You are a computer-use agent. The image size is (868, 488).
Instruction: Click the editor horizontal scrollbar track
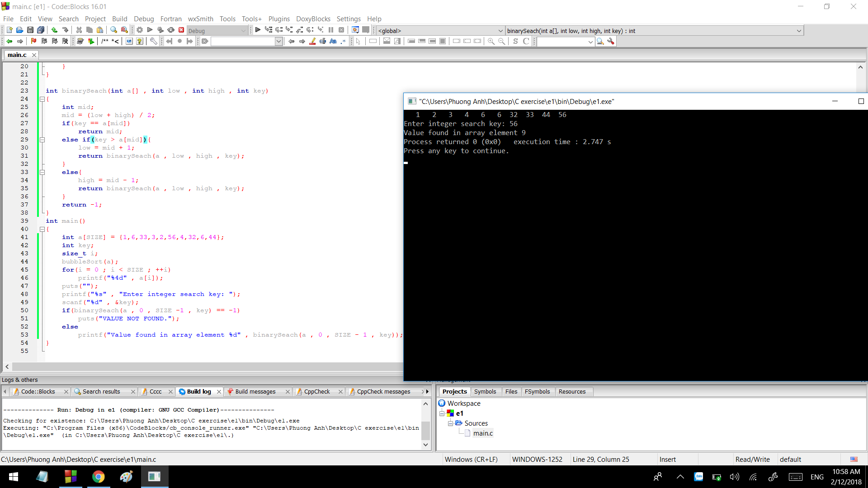(x=203, y=367)
